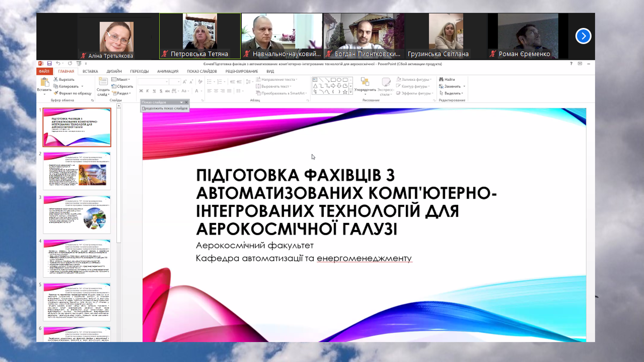The width and height of the screenshot is (644, 362).
Task: Click the Формат по образцу brush icon
Action: click(56, 93)
